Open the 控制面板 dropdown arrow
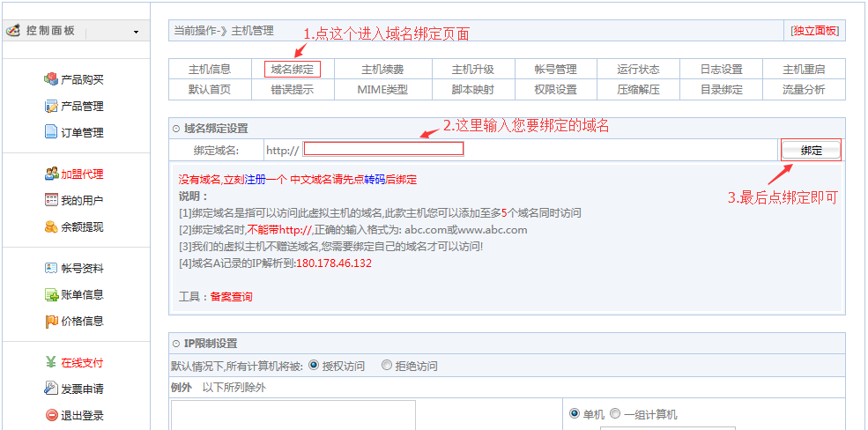The image size is (868, 430). (136, 32)
